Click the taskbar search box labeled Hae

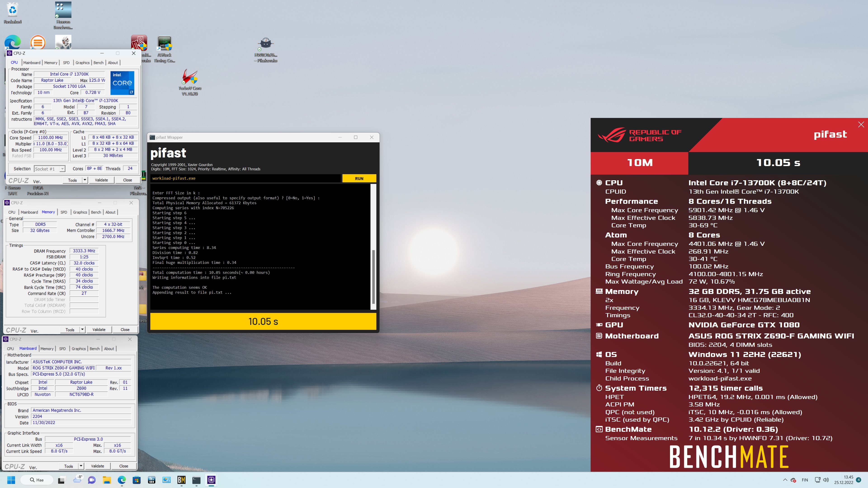(x=37, y=480)
